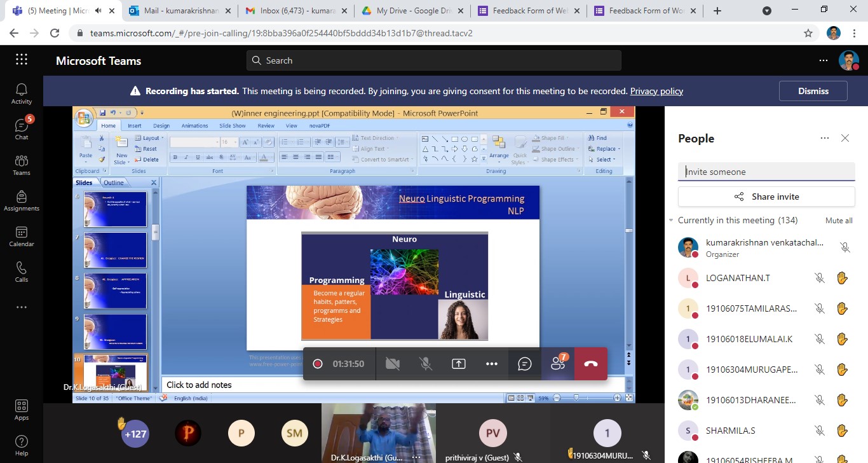Click the Teams Search box

click(434, 60)
